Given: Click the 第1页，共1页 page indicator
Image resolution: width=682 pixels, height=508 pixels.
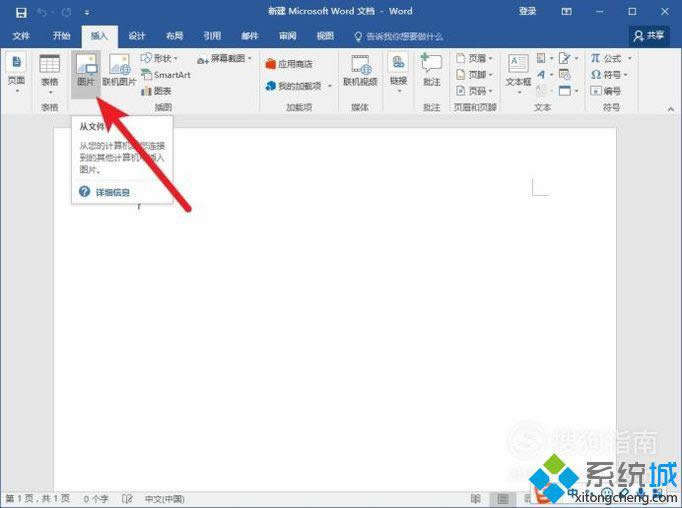Looking at the screenshot, I should [37, 498].
